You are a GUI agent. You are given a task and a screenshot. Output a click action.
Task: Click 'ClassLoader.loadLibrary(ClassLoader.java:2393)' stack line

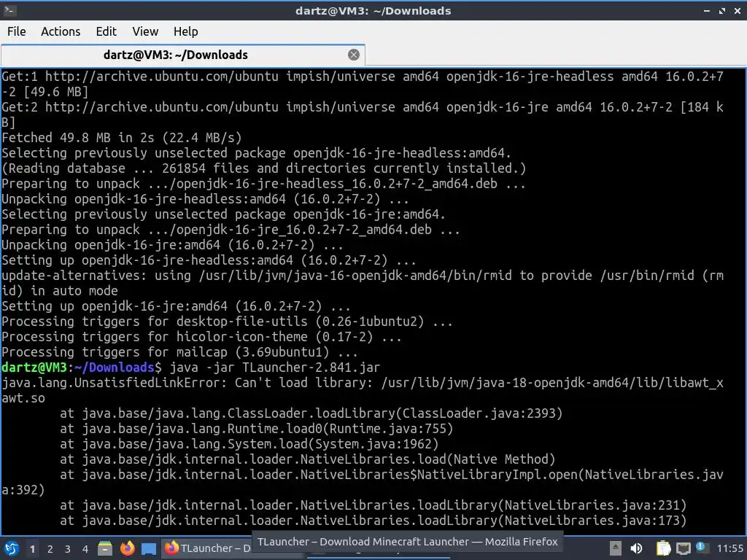pos(311,413)
